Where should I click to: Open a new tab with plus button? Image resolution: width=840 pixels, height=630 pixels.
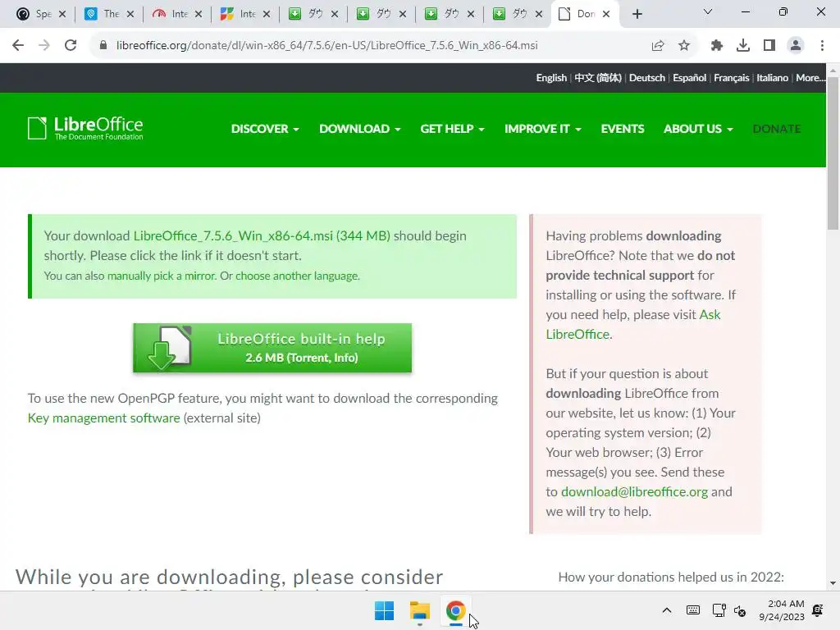click(637, 14)
